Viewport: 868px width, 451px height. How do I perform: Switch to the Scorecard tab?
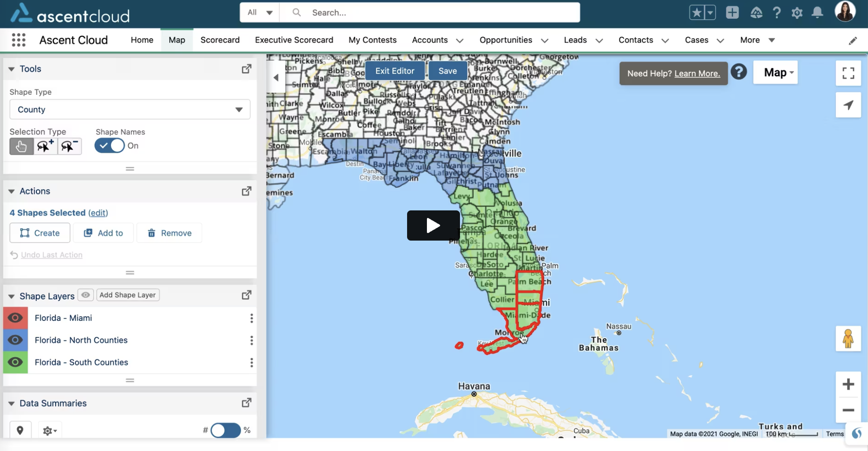(x=220, y=40)
